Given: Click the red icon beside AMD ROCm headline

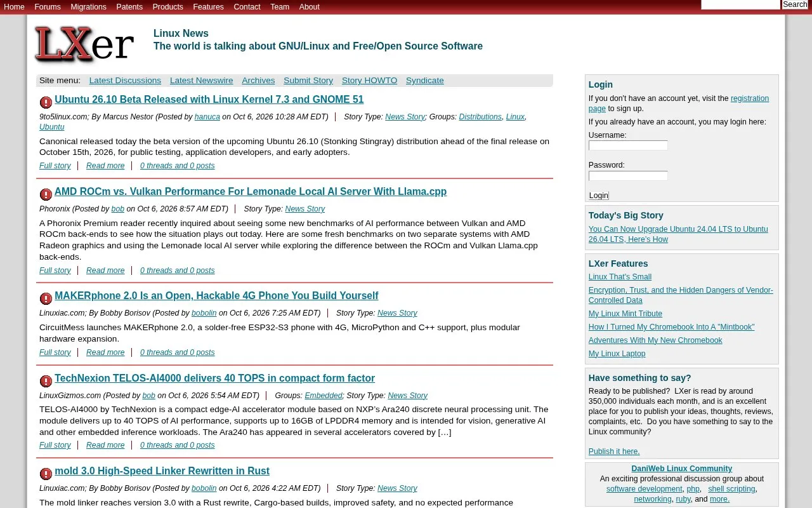Looking at the screenshot, I should tap(46, 194).
